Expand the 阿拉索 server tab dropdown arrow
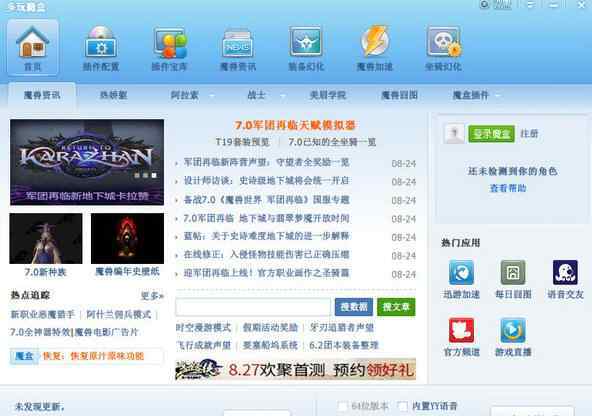The image size is (592, 416). pyautogui.click(x=212, y=96)
